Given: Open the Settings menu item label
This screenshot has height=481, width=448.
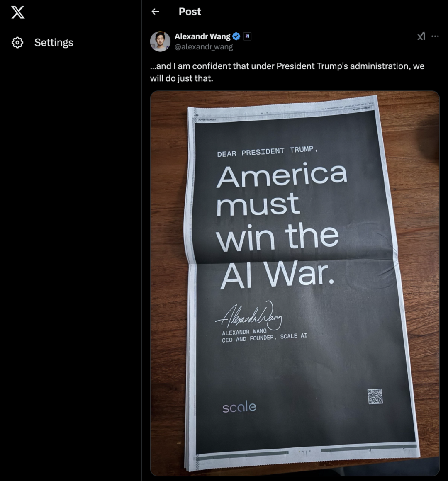Looking at the screenshot, I should pyautogui.click(x=54, y=43).
